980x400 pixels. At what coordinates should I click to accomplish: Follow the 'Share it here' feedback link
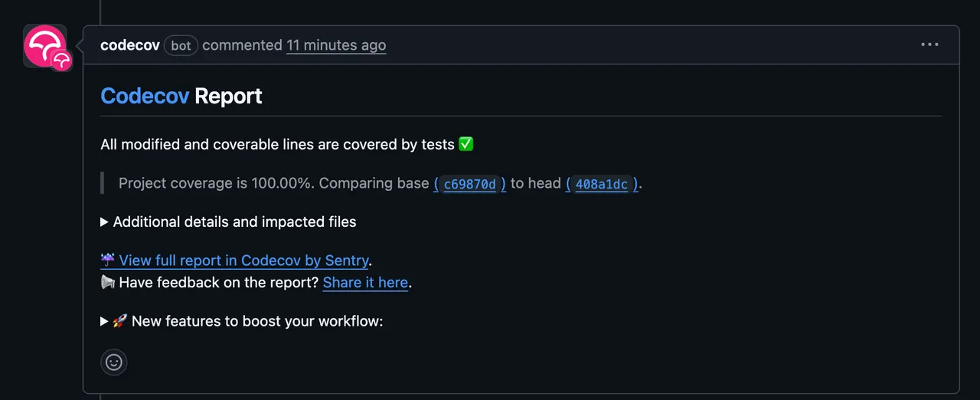click(x=365, y=283)
